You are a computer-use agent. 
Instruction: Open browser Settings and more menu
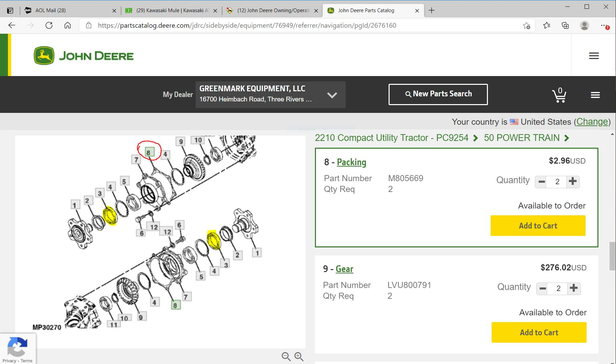pos(605,25)
